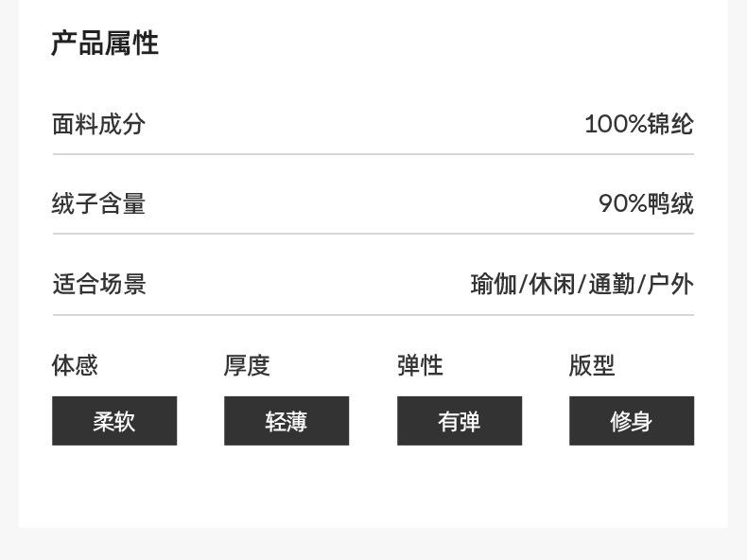Click the 户外 scene text
The width and height of the screenshot is (747, 560).
(670, 284)
